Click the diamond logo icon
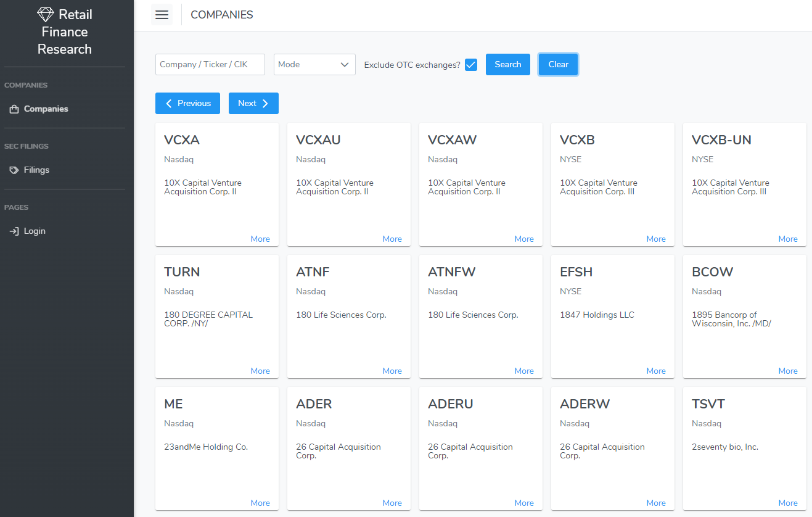 (x=46, y=15)
